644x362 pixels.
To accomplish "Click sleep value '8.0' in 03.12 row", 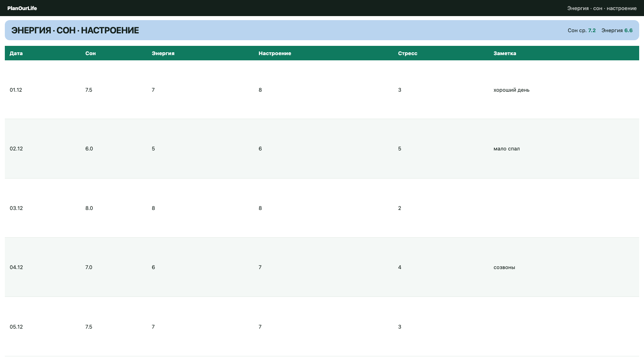I will point(89,208).
